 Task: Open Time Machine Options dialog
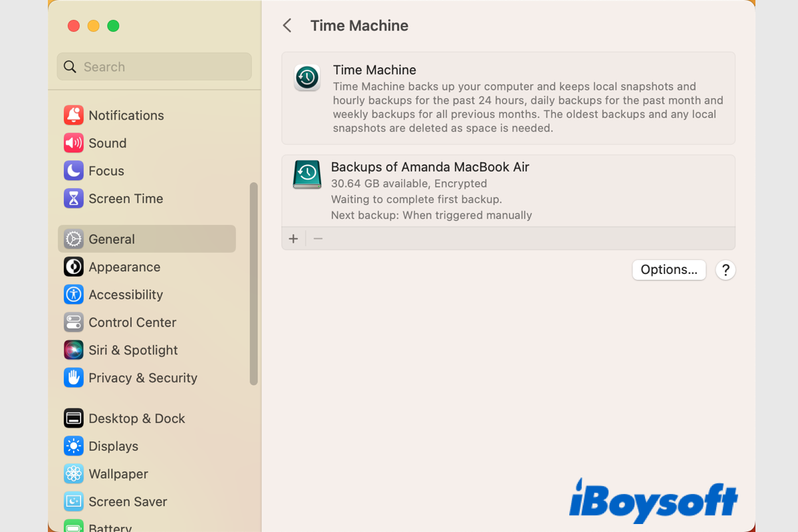[668, 270]
